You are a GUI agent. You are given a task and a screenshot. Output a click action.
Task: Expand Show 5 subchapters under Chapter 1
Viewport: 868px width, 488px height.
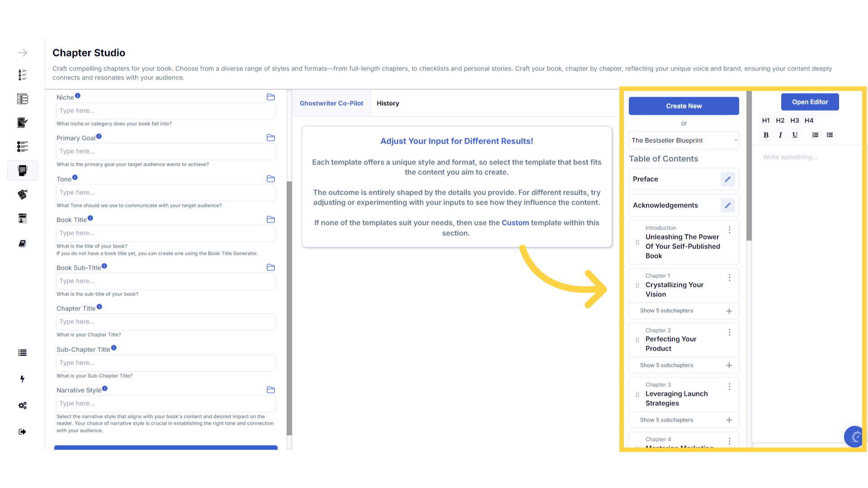[x=666, y=311]
